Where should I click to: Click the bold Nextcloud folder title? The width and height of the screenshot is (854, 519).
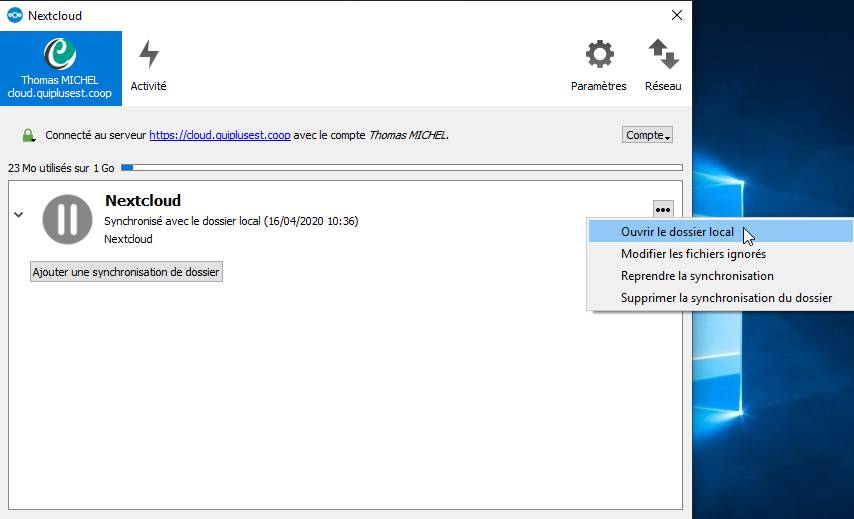click(x=143, y=200)
